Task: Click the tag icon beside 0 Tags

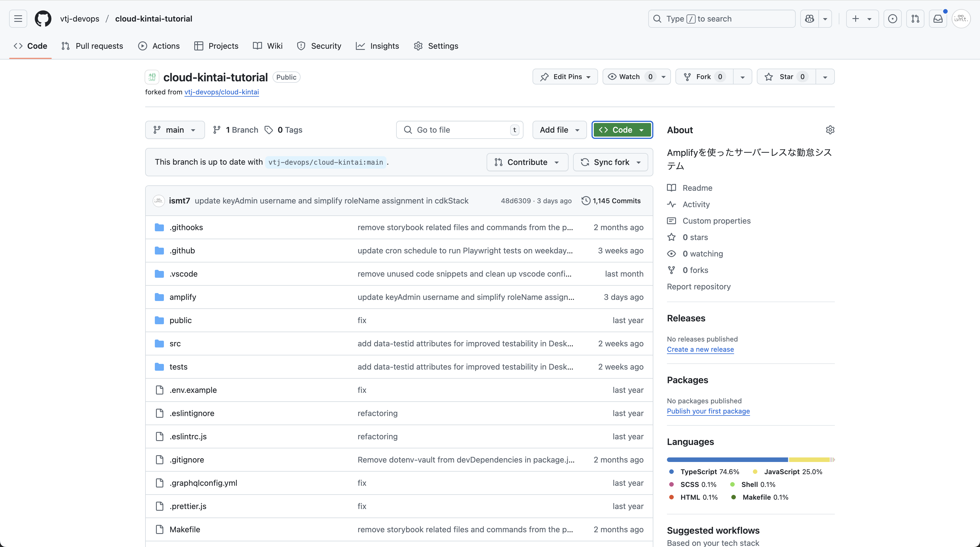Action: click(x=269, y=130)
